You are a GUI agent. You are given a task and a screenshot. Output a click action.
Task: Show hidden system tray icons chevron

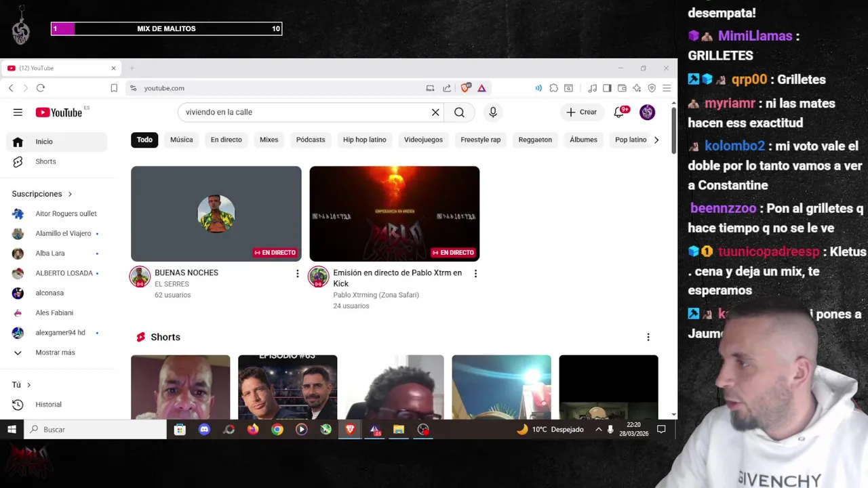pyautogui.click(x=598, y=429)
